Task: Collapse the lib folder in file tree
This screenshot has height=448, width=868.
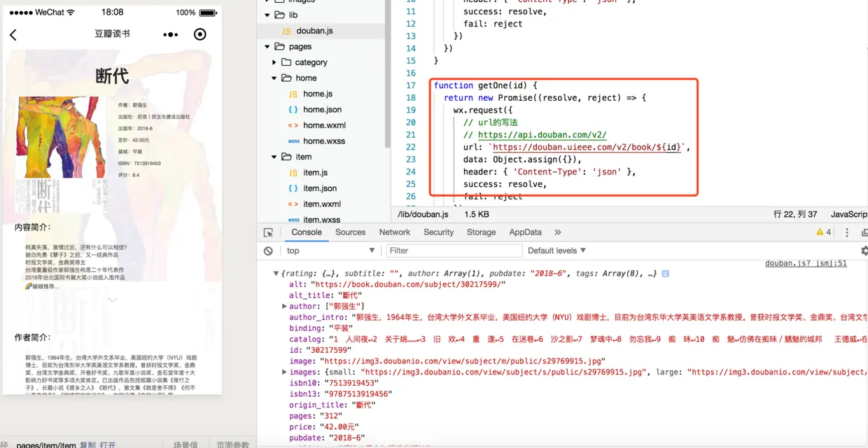Action: tap(267, 15)
